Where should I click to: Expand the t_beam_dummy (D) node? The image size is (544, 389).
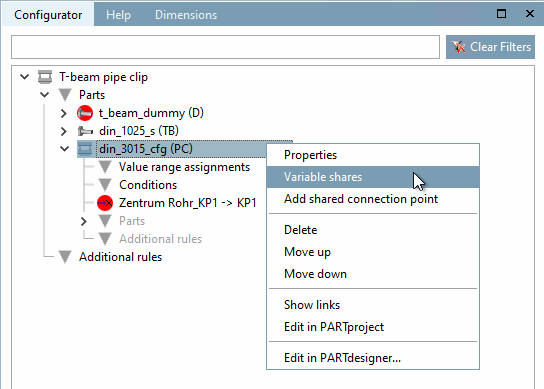tap(63, 113)
